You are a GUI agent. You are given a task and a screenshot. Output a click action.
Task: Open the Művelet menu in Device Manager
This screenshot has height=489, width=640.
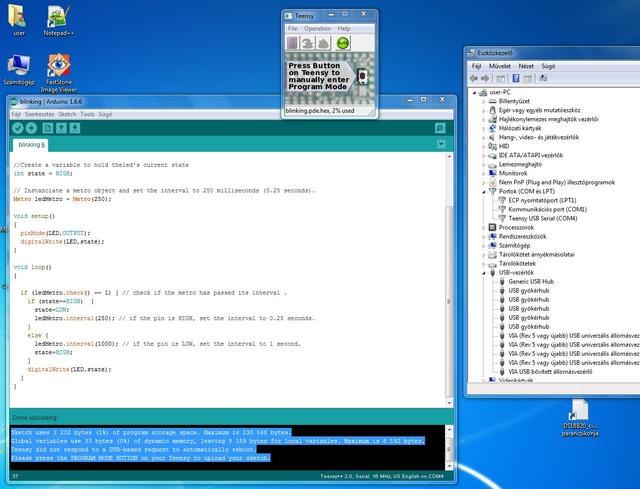500,65
